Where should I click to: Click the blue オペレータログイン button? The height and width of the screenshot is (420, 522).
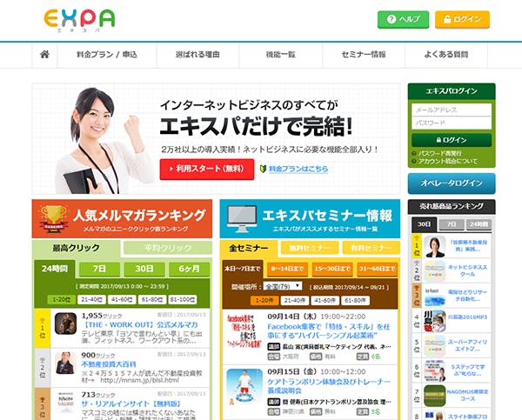(x=452, y=183)
